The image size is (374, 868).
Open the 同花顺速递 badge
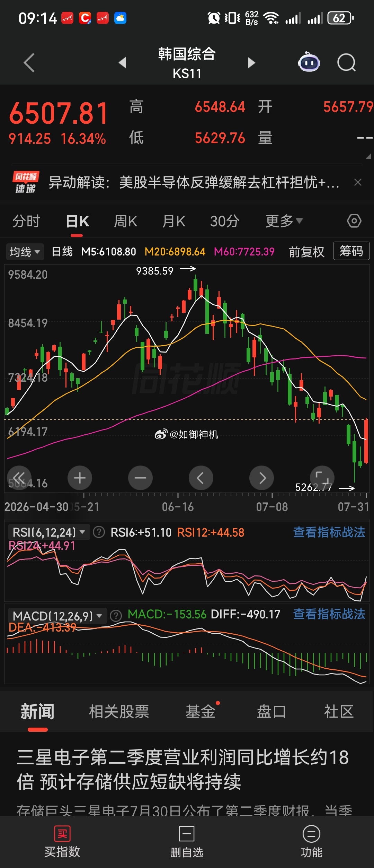(26, 182)
